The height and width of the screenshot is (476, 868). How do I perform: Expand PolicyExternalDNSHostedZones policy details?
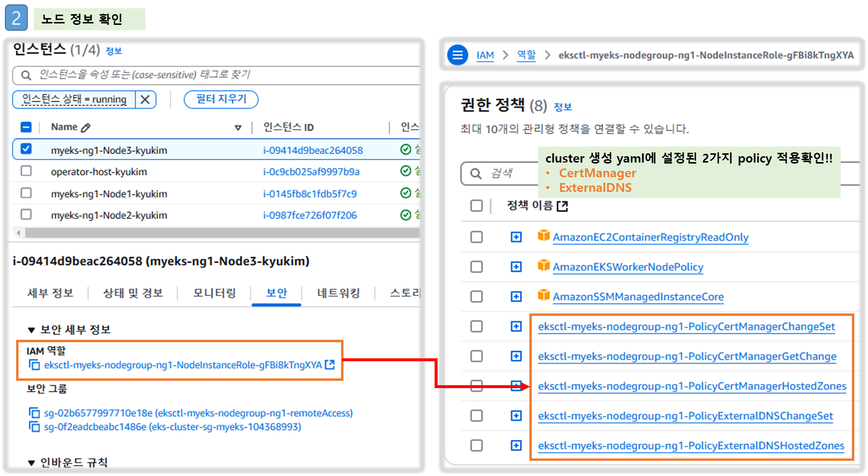tap(516, 445)
